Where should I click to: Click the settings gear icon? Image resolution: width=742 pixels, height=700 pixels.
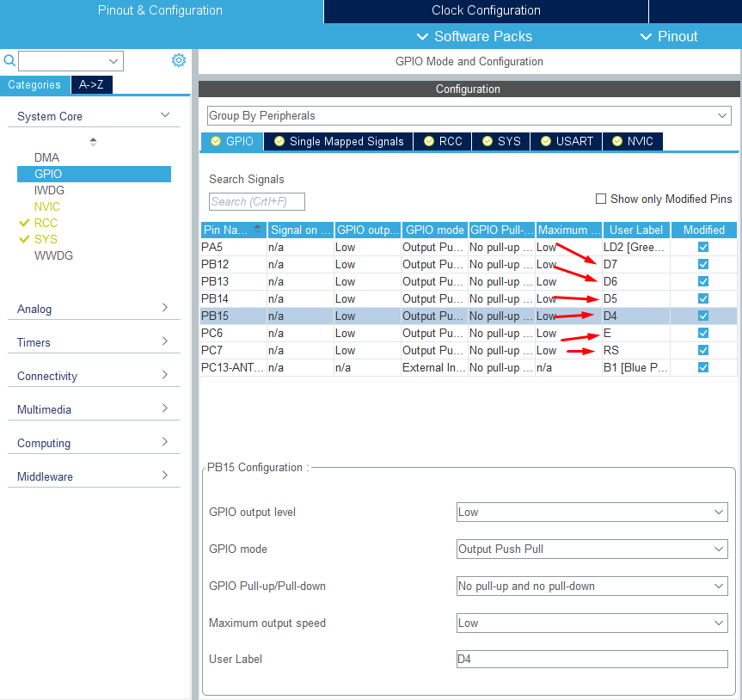tap(178, 60)
